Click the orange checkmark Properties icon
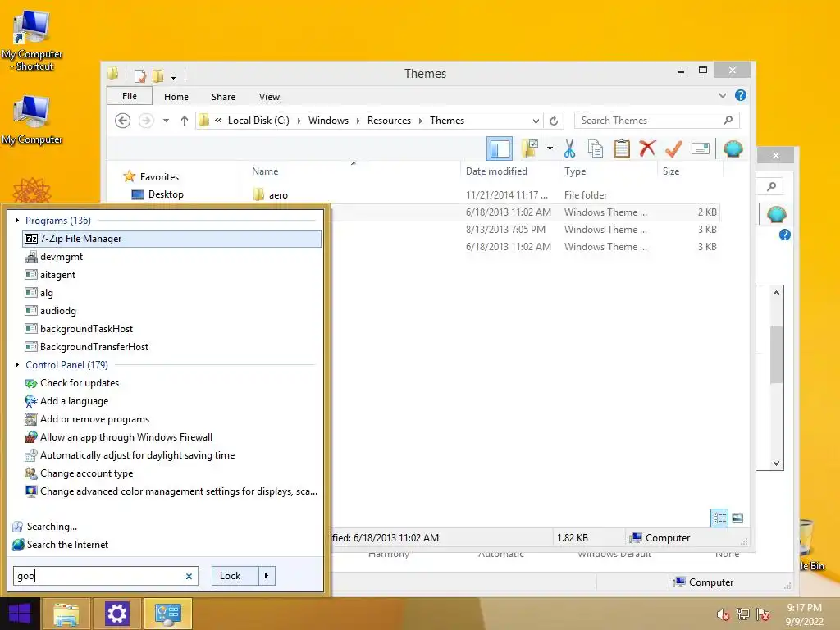 [x=673, y=148]
